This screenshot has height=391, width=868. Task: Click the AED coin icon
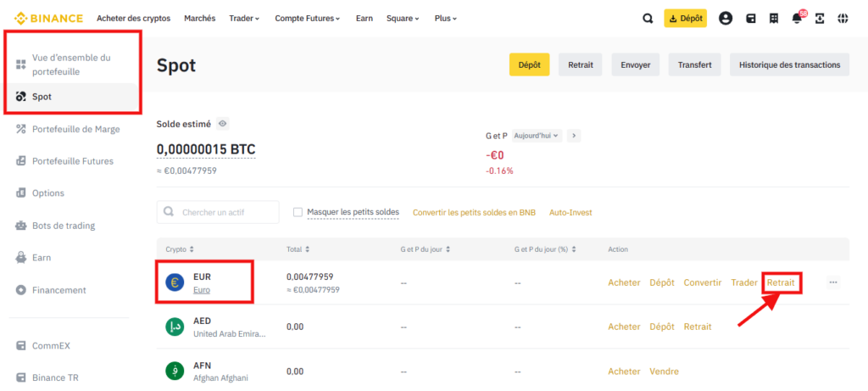175,327
